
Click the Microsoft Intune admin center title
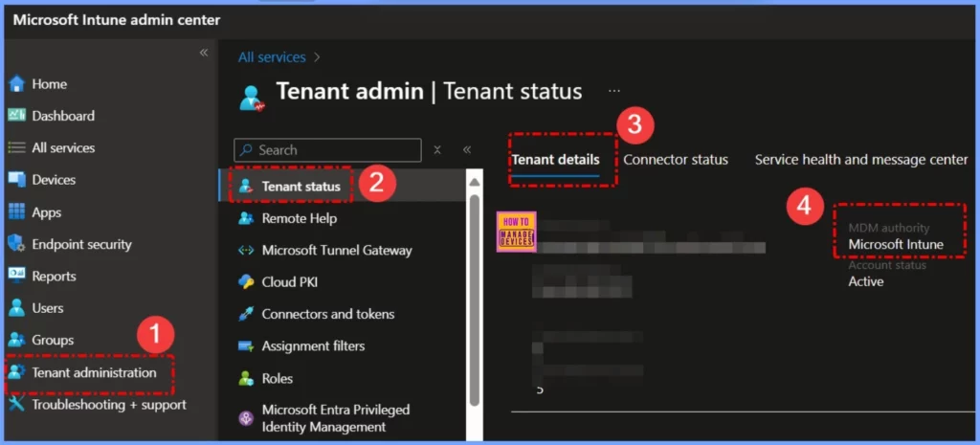click(x=117, y=20)
